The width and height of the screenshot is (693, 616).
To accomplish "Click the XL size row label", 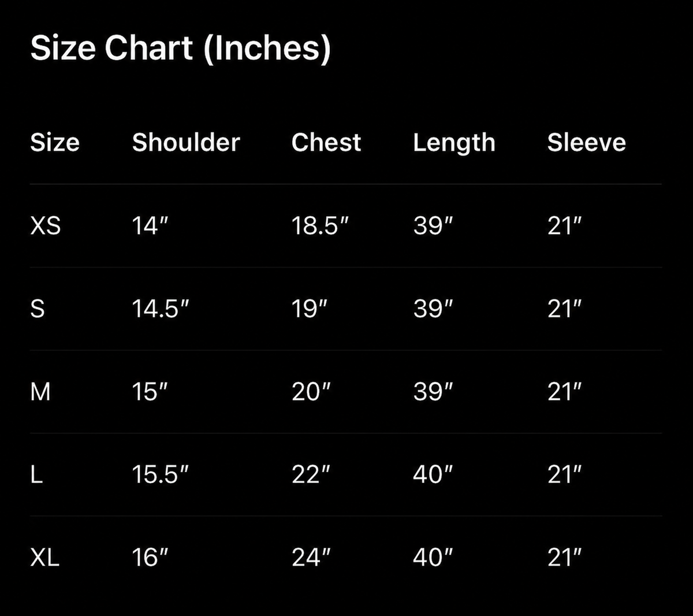I will coord(44,558).
